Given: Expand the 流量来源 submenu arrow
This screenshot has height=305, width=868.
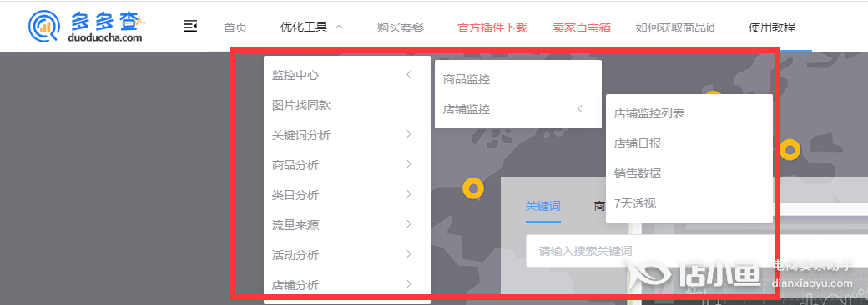Looking at the screenshot, I should pos(409,224).
